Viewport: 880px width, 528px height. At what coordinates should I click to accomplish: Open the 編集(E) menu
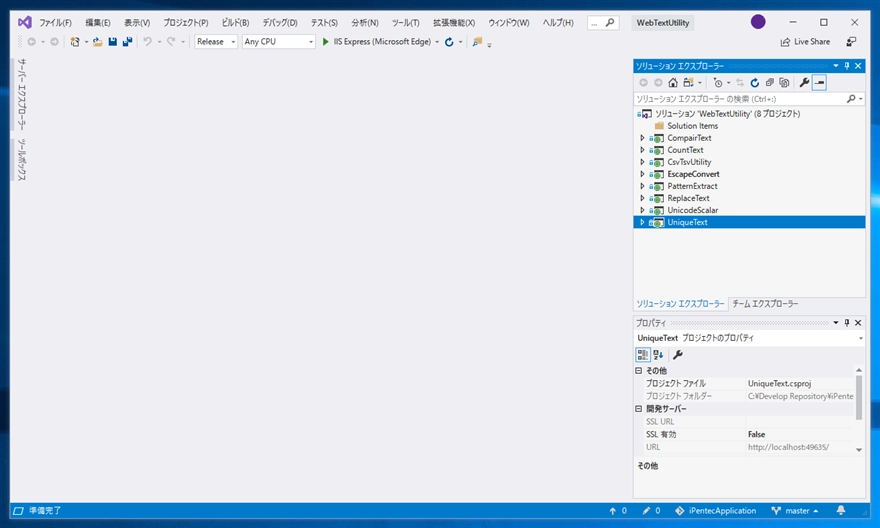click(98, 22)
